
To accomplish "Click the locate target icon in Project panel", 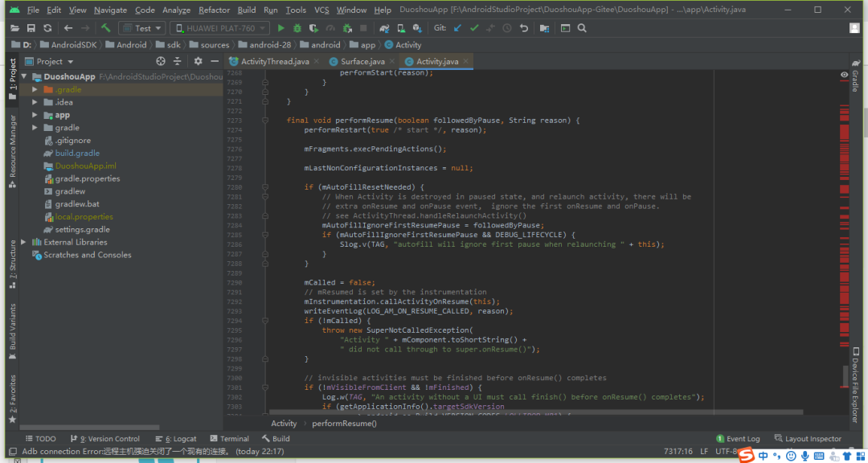I will click(160, 61).
